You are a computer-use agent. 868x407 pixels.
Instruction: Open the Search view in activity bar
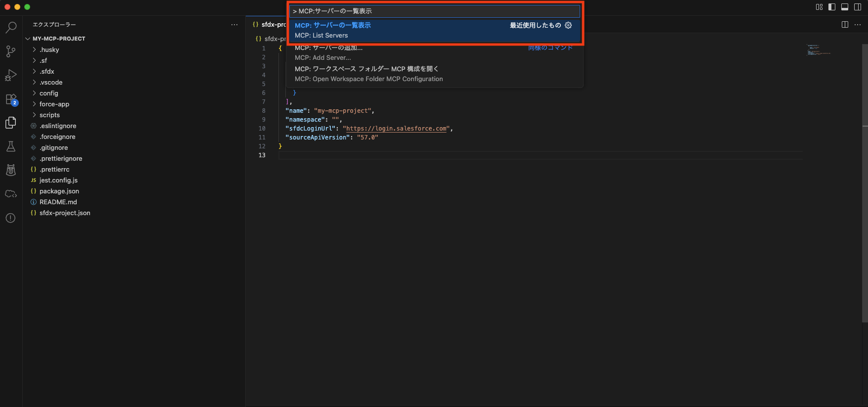pos(11,27)
